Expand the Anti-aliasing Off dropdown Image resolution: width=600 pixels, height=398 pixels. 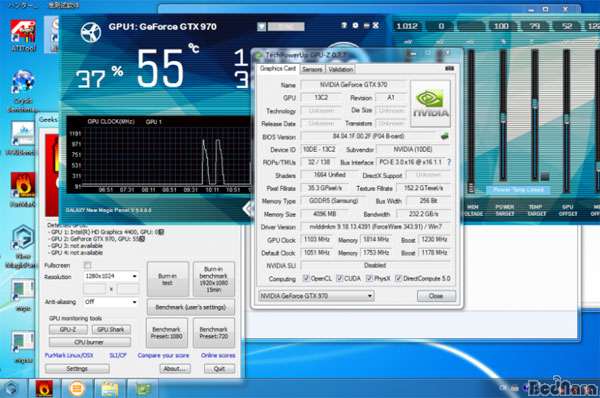111,302
